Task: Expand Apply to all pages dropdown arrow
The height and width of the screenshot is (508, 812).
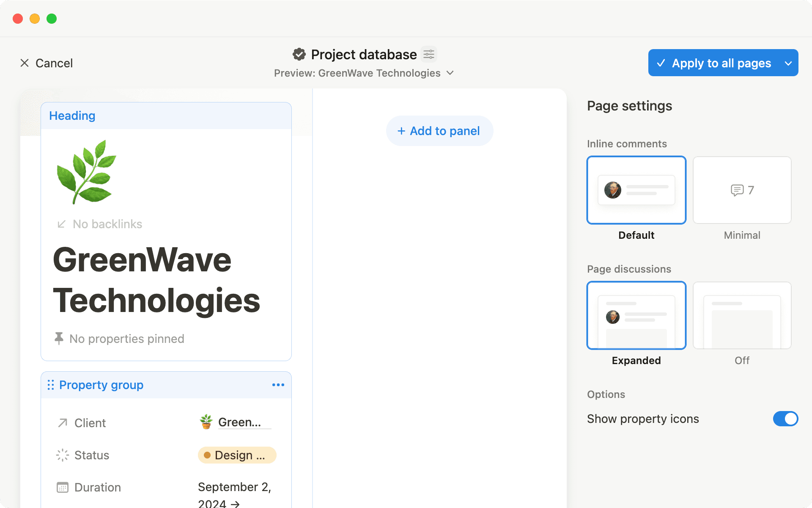Action: tap(788, 63)
